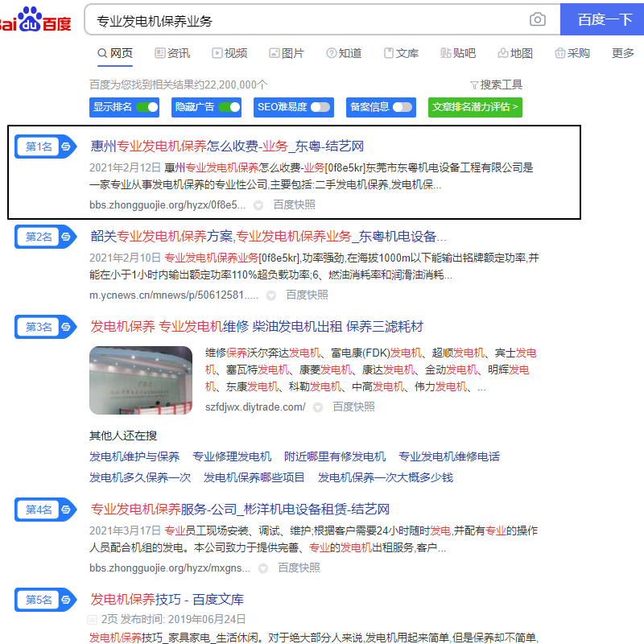The height and width of the screenshot is (644, 644).
Task: Switch to 知道 tab
Action: click(344, 53)
